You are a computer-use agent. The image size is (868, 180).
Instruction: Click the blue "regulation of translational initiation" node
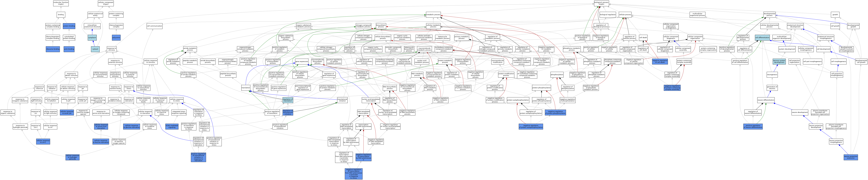[288, 112]
